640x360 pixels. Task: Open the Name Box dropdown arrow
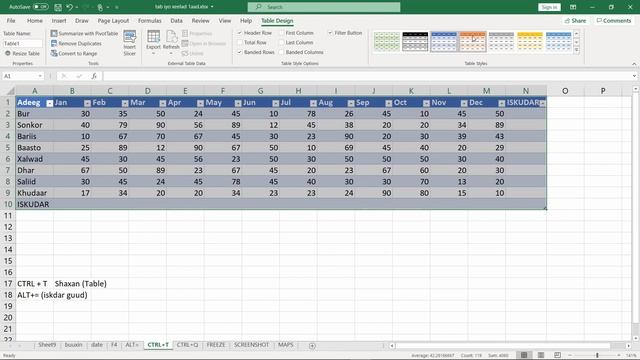(x=40, y=76)
